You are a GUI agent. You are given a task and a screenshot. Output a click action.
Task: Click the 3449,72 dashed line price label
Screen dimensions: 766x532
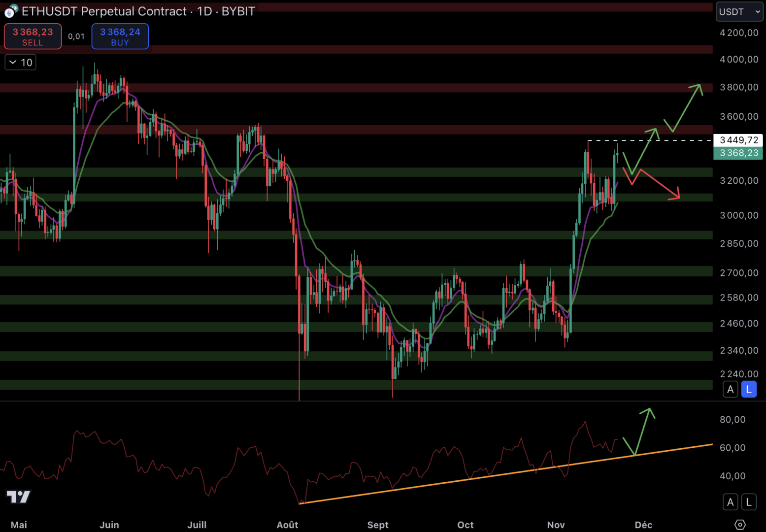pyautogui.click(x=738, y=140)
